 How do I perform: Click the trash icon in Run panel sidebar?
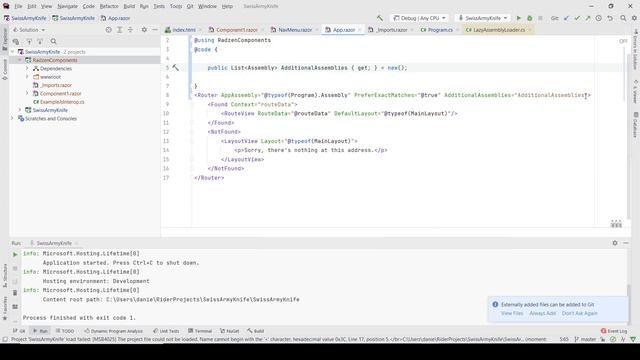pos(15,293)
